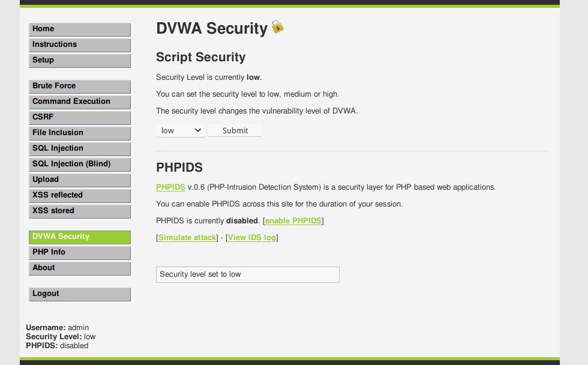Navigate to XSS stored
588x365 pixels.
79,211
